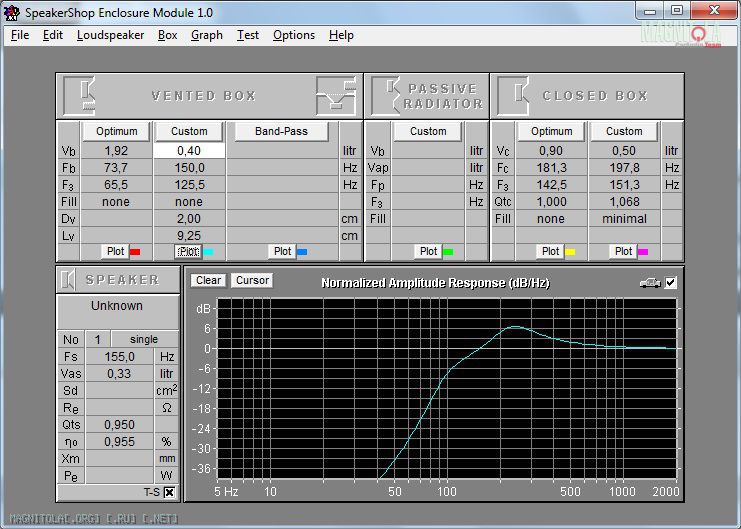Activate the graph Cursor button
The width and height of the screenshot is (741, 529).
click(252, 280)
